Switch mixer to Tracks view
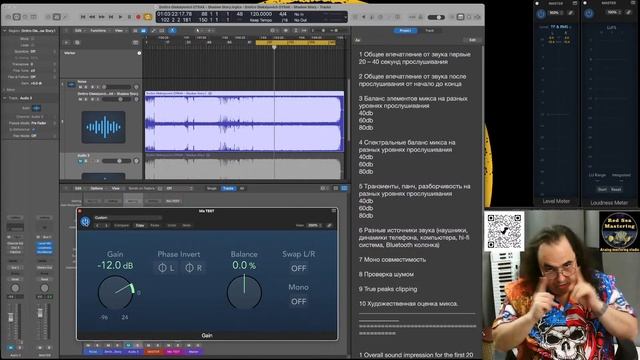 coord(228,189)
